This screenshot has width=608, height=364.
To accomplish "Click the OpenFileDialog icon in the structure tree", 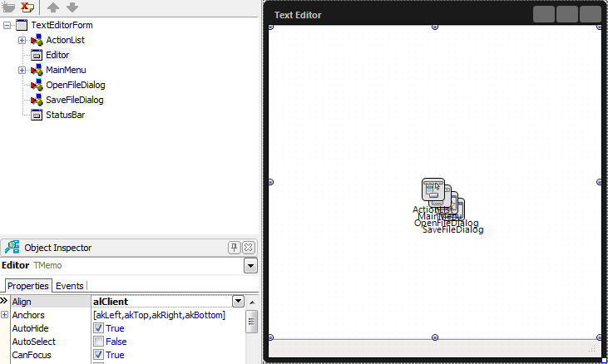I will (37, 85).
